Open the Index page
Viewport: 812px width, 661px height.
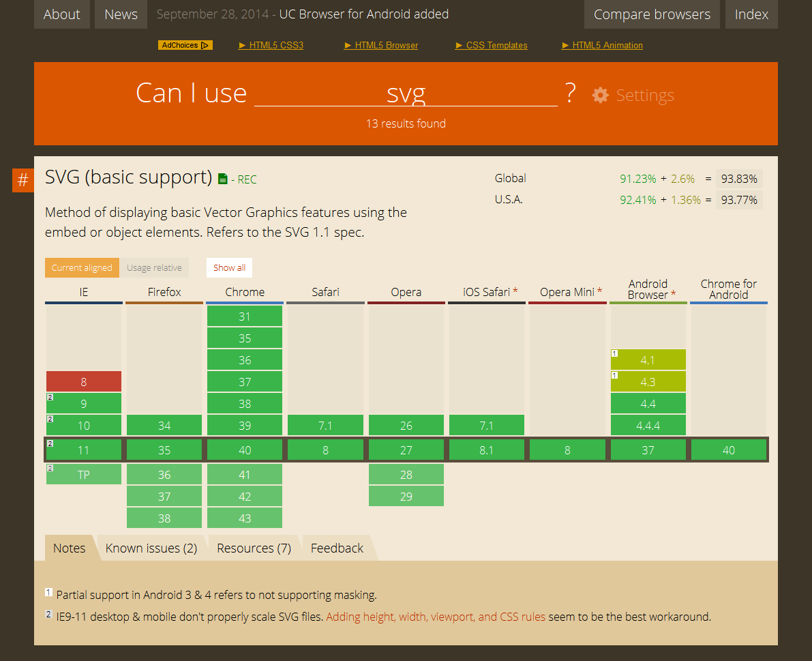751,14
